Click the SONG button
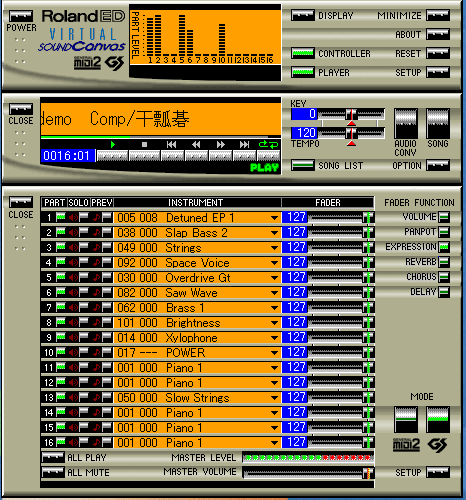This screenshot has width=466, height=500. coord(438,123)
